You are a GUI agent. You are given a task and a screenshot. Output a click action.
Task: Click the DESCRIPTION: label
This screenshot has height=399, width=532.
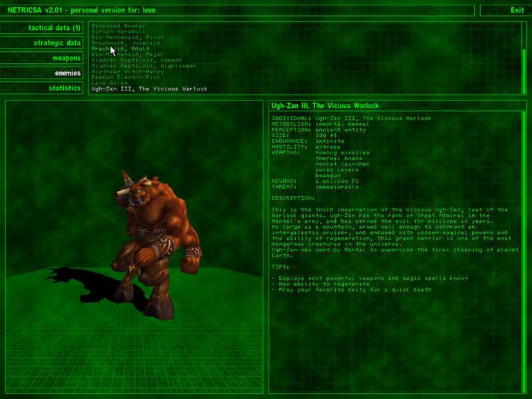(x=293, y=198)
